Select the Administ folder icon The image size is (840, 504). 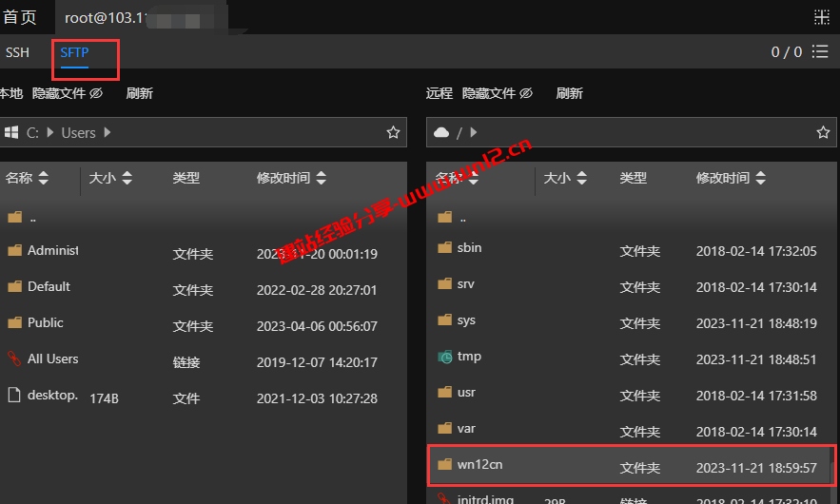tap(15, 250)
